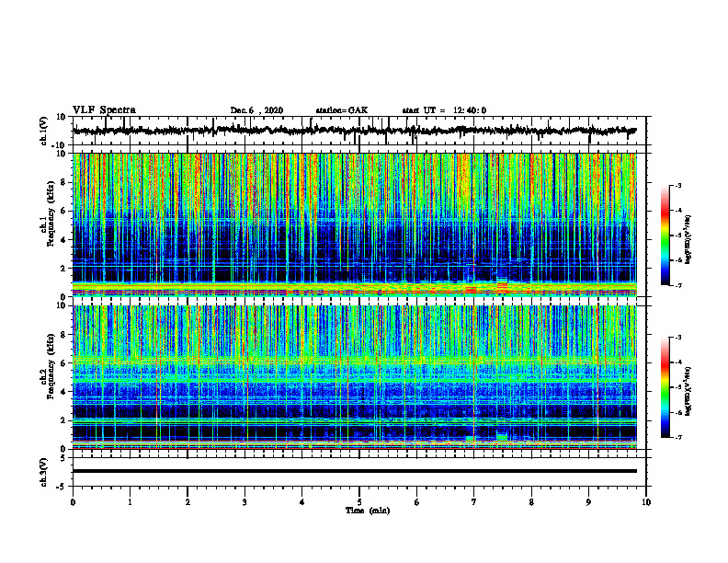The image size is (728, 563).
Task: Click time axis tick label "1"
Action: (130, 502)
